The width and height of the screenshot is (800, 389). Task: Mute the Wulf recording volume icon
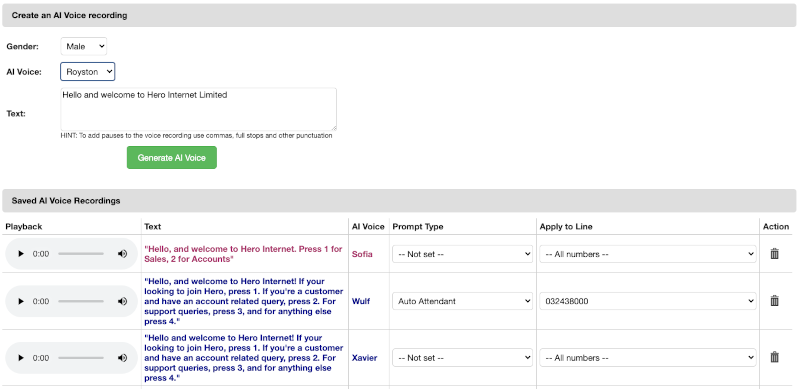[122, 301]
